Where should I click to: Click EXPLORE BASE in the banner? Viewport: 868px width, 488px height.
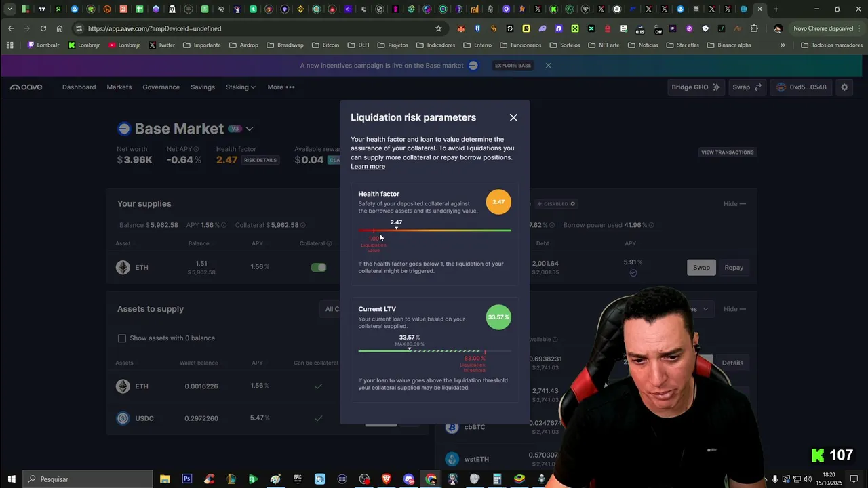tap(513, 66)
